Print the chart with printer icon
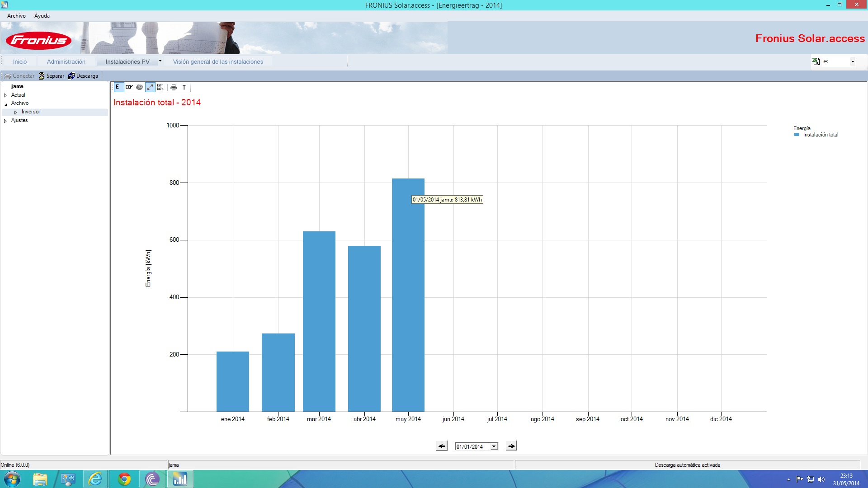Viewport: 868px width, 488px height. 174,87
